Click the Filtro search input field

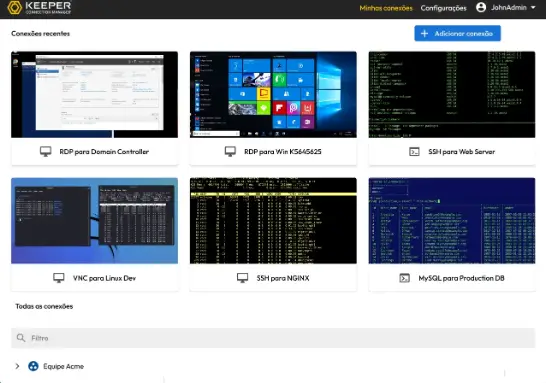[x=273, y=338]
